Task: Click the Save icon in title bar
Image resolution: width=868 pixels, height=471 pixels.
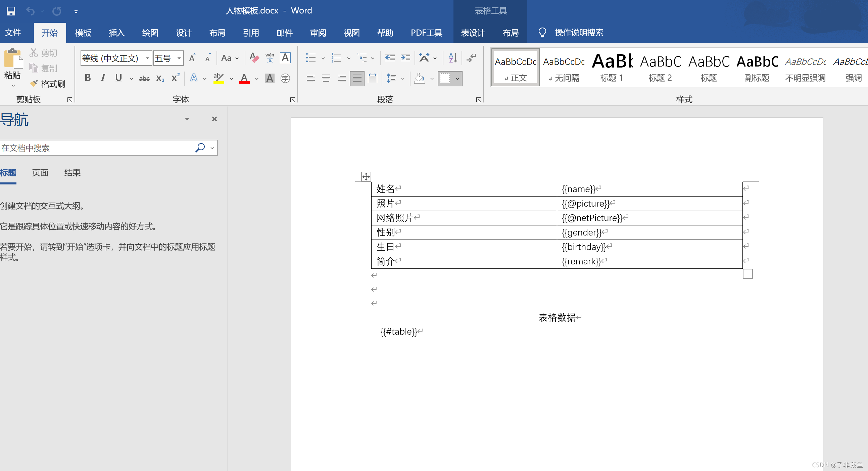Action: tap(11, 11)
